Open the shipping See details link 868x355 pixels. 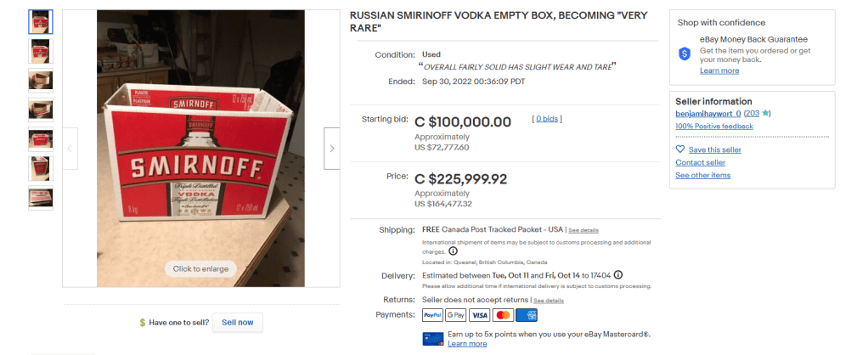[583, 230]
